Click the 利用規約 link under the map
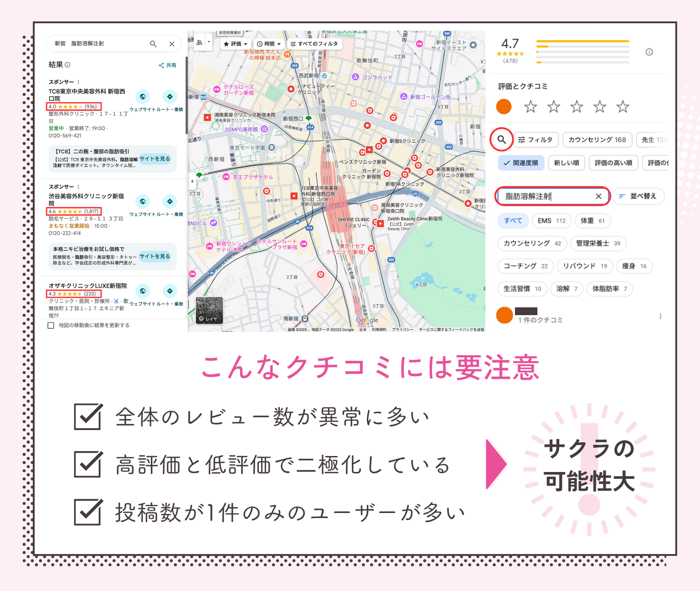Viewport: 700px width, 591px height. click(x=379, y=329)
